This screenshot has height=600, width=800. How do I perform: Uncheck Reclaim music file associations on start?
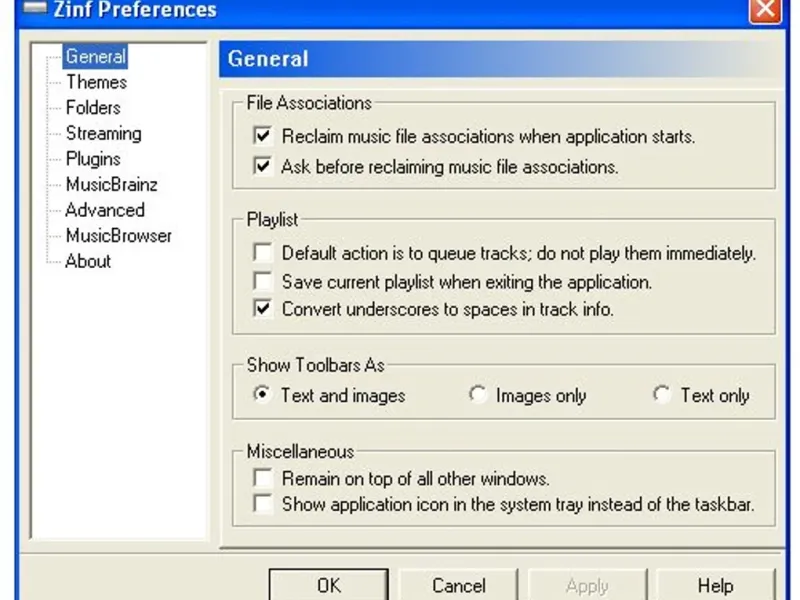pyautogui.click(x=263, y=136)
